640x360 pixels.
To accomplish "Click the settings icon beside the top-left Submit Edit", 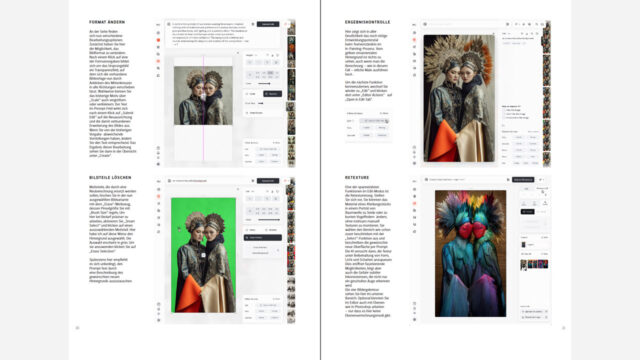I will 253,24.
